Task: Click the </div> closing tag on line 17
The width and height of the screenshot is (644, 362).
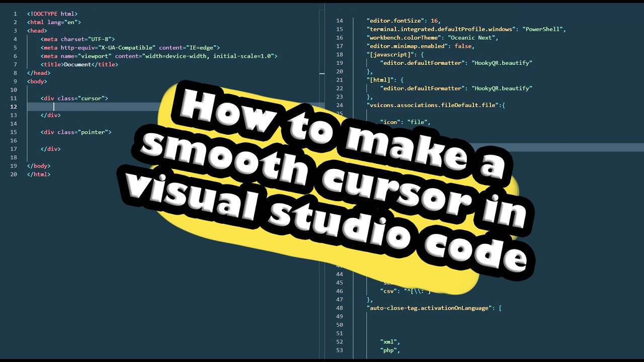Action: [x=51, y=149]
